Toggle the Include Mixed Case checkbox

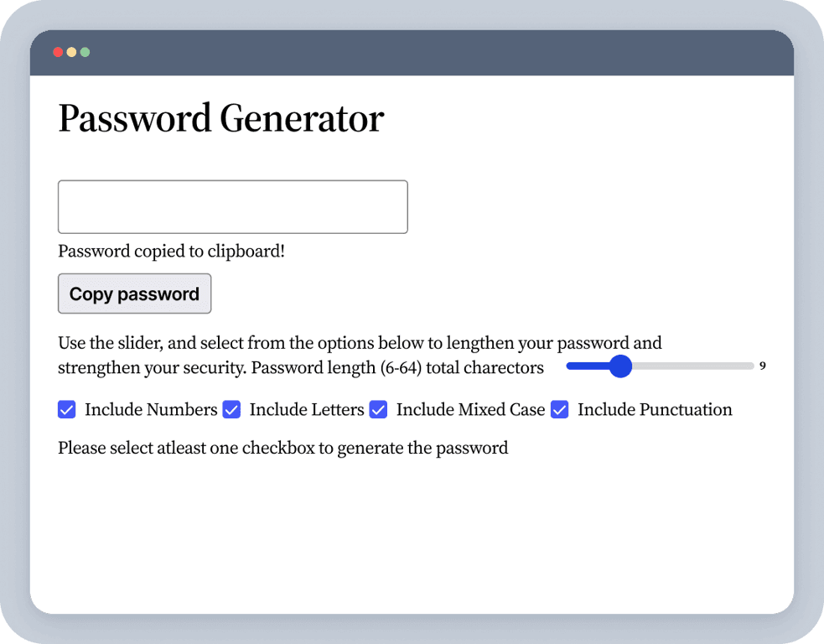click(378, 409)
